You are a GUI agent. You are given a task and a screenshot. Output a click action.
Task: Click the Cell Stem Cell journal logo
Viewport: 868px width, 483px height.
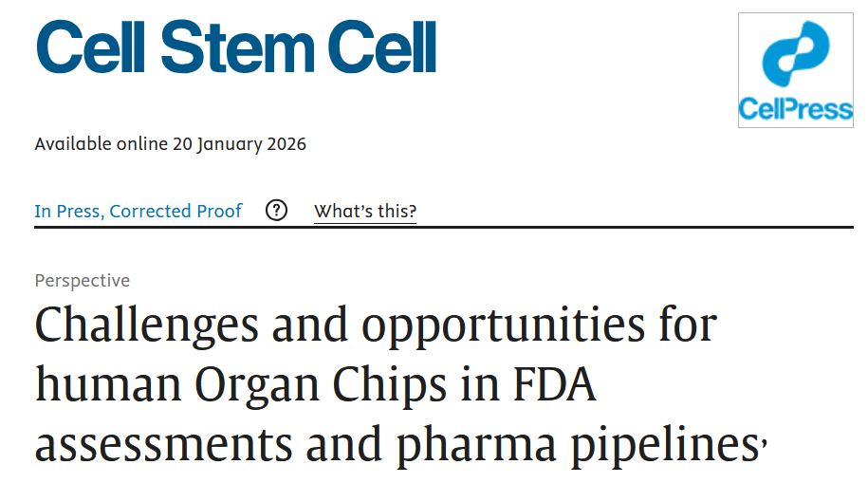coord(235,47)
